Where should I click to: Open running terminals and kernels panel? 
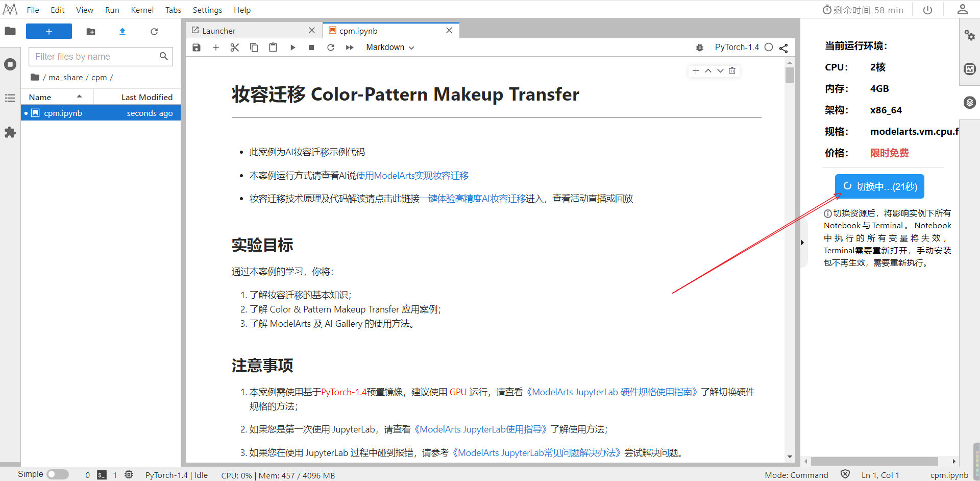(x=10, y=64)
